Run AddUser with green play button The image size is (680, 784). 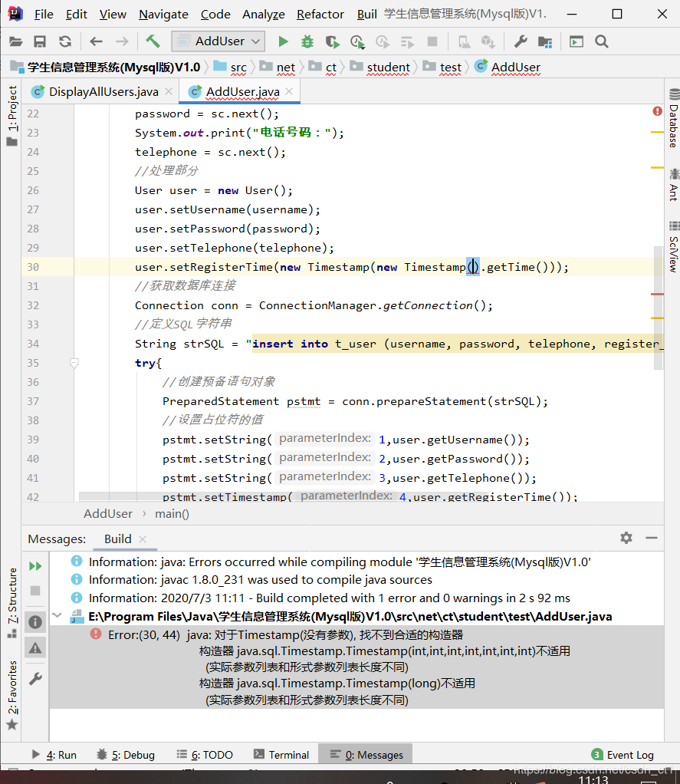click(x=283, y=41)
